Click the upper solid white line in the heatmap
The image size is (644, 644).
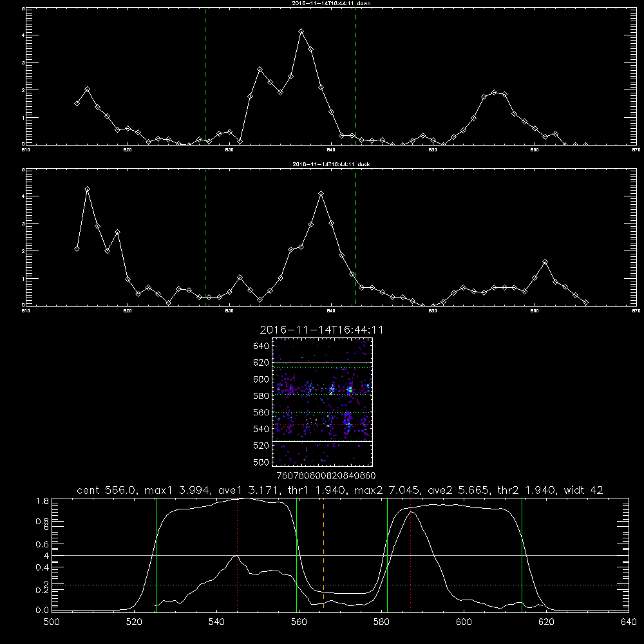[x=322, y=363]
